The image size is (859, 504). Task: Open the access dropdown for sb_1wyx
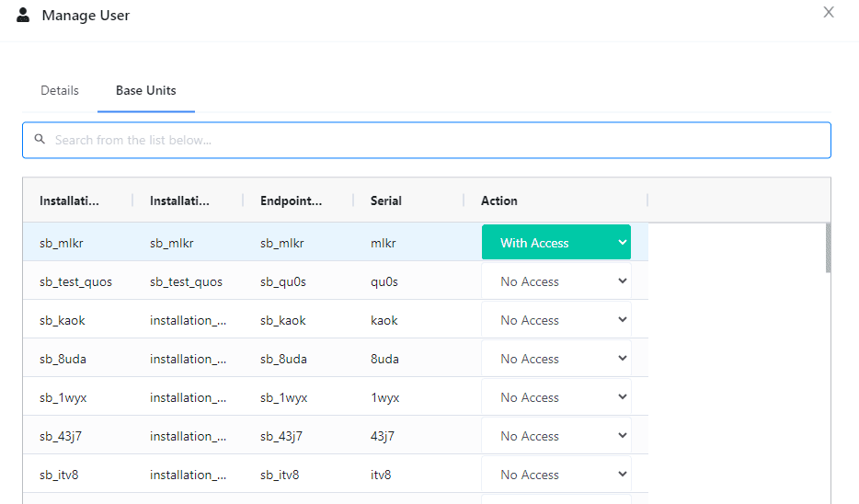coord(556,397)
